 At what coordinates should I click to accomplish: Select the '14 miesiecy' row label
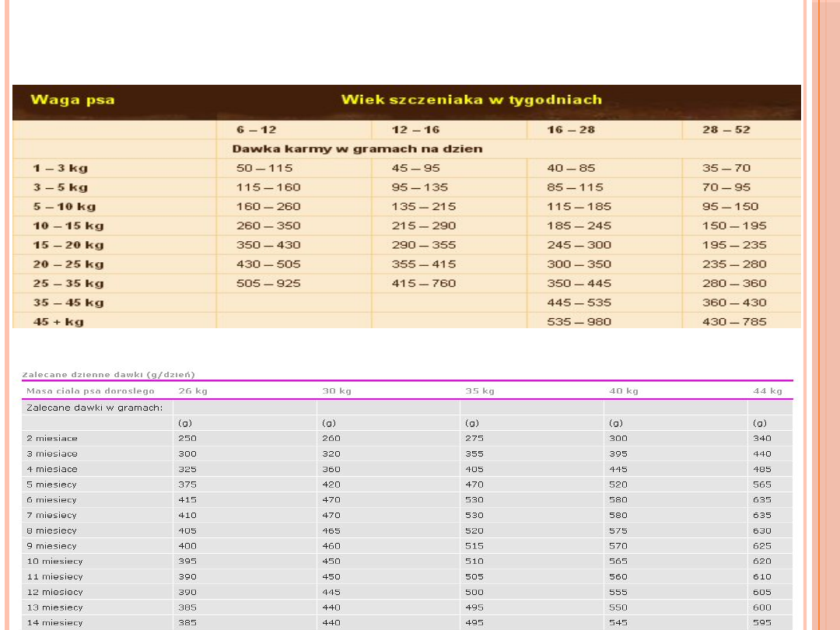(x=54, y=622)
